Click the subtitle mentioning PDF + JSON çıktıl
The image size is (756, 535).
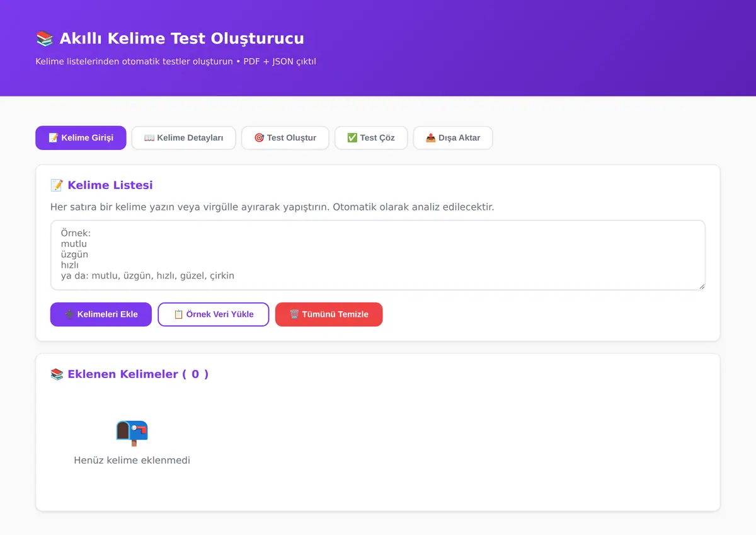click(176, 62)
